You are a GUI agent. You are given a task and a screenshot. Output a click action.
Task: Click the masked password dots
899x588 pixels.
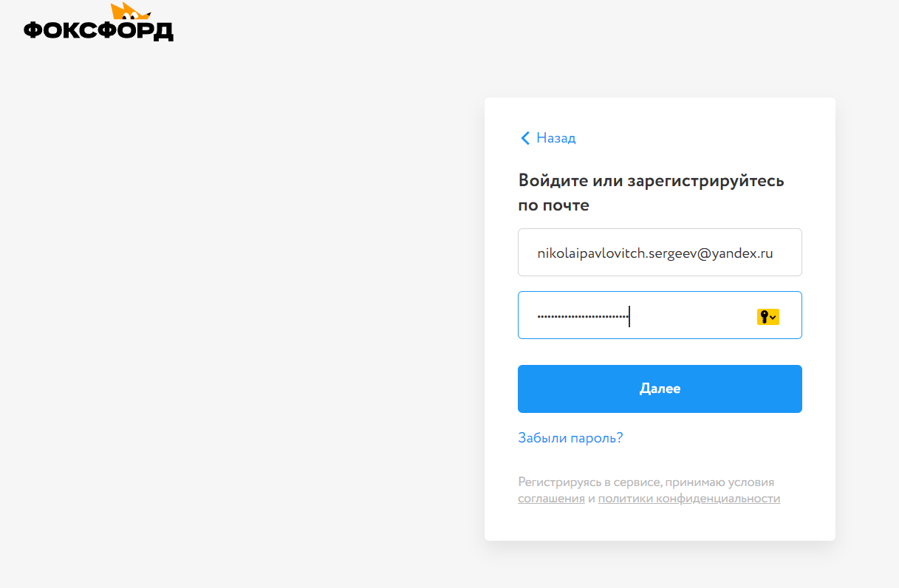(x=582, y=316)
